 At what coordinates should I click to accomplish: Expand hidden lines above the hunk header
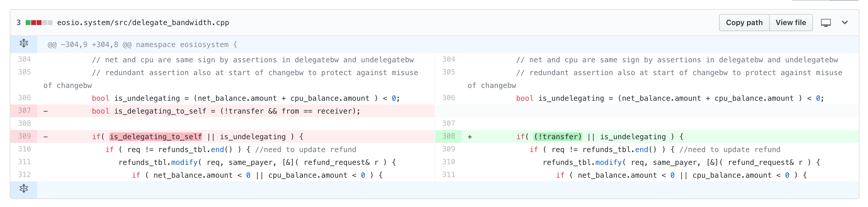point(24,44)
